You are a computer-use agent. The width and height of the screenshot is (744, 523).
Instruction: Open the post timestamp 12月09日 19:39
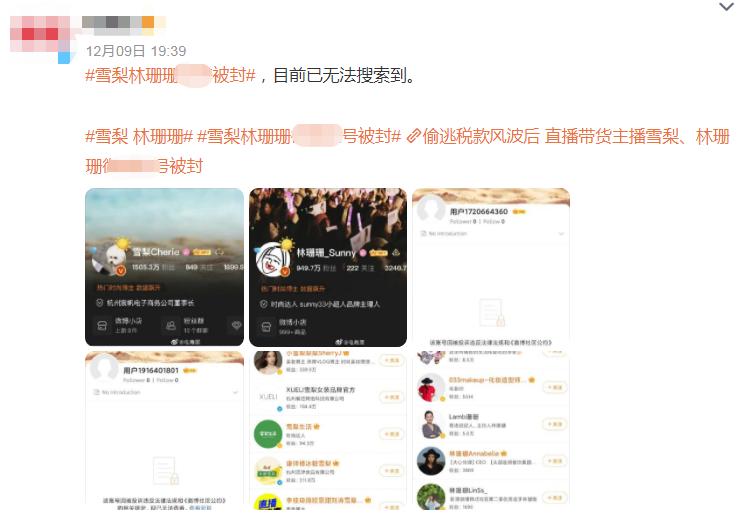136,51
